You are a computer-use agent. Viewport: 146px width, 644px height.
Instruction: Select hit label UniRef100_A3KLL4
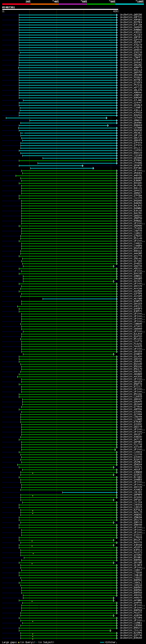pos(131,110)
